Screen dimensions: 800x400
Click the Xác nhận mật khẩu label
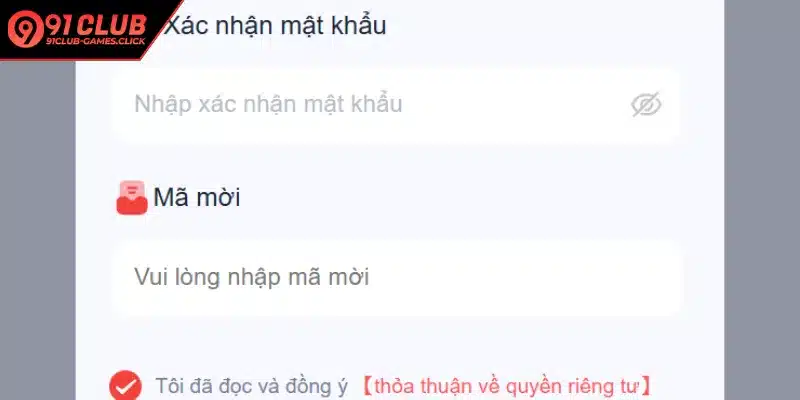[274, 26]
